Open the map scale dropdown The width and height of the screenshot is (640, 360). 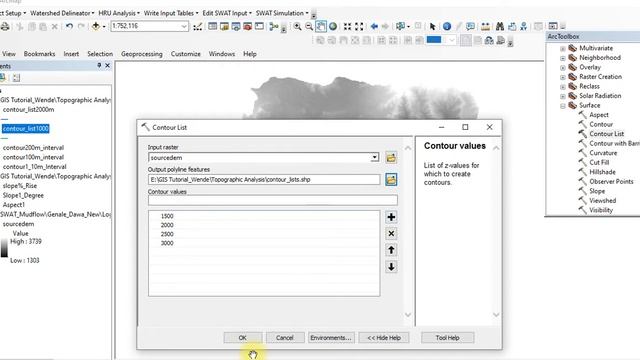[x=184, y=27]
